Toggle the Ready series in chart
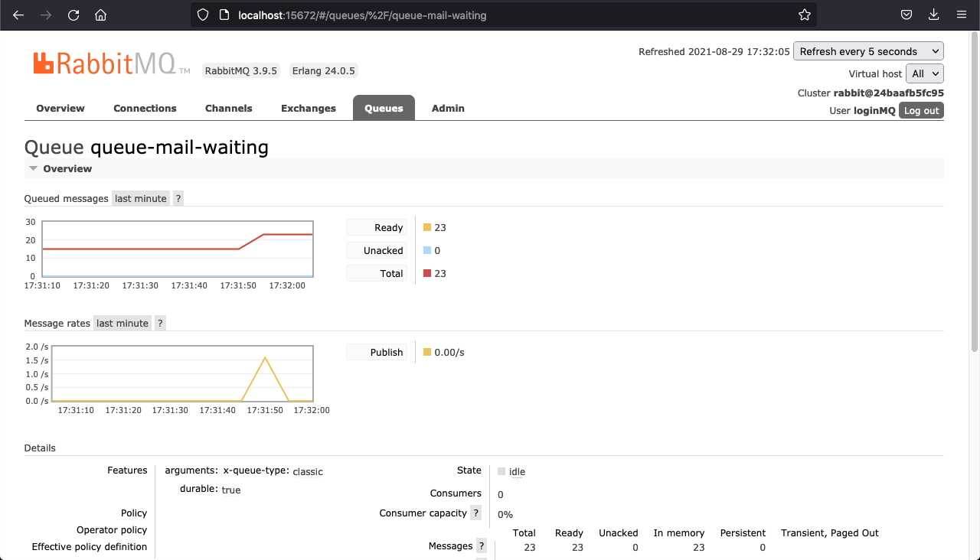The image size is (980, 560). point(377,227)
